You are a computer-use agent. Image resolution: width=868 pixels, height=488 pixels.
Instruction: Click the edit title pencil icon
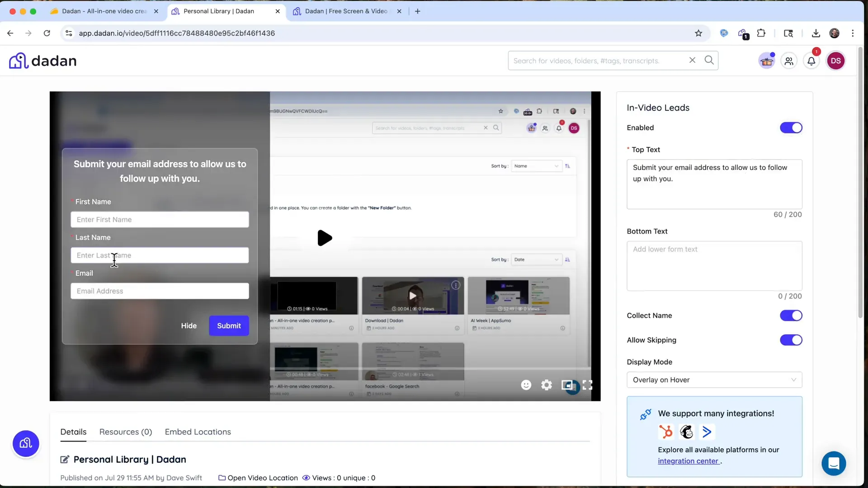[65, 460]
